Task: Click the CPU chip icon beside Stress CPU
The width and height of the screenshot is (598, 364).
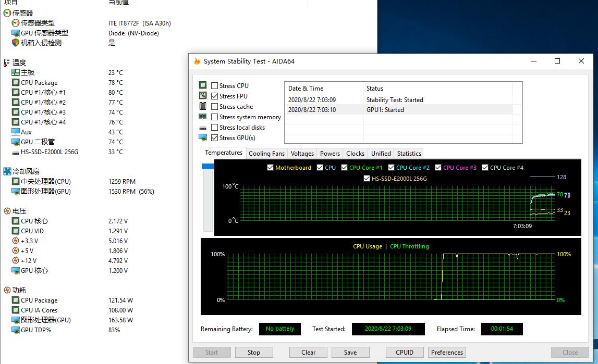Action: coord(203,85)
